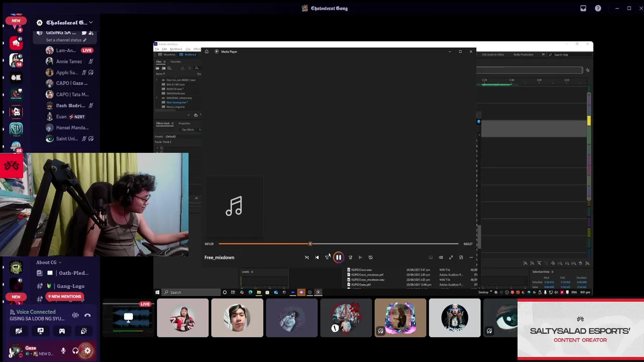Select New Sooong.sesx in Files panel

(x=177, y=102)
